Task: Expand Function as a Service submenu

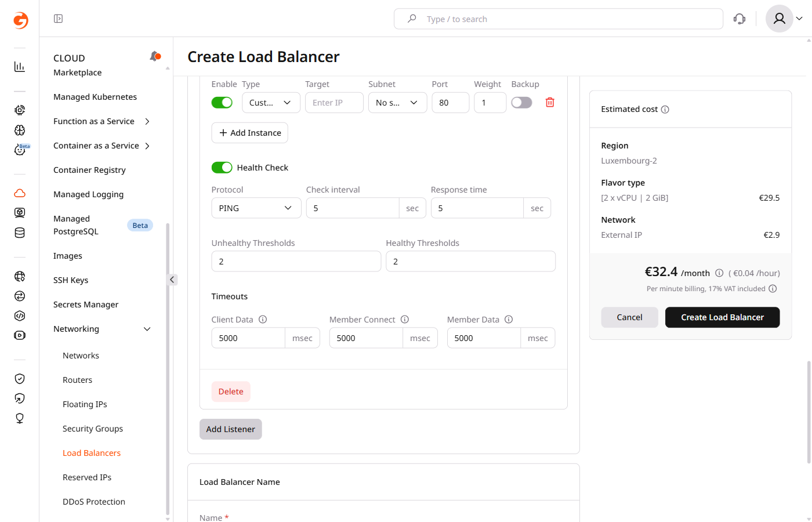Action: click(147, 121)
